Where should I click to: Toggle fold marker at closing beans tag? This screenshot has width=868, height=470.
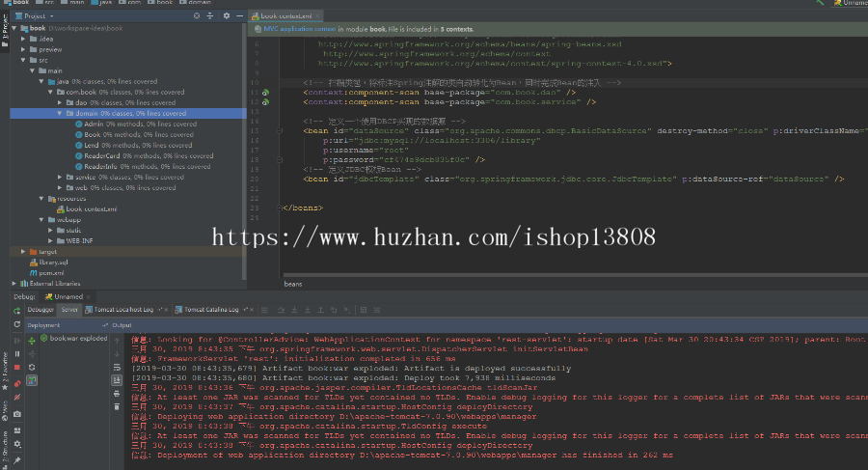coord(280,207)
